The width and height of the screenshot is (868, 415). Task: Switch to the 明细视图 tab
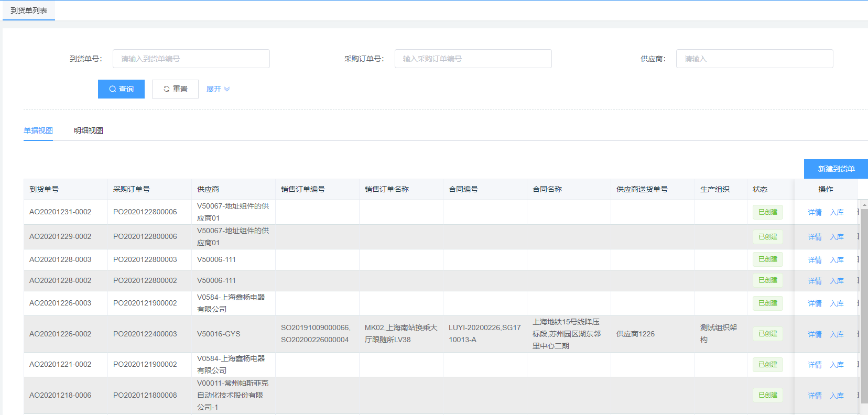coord(89,130)
